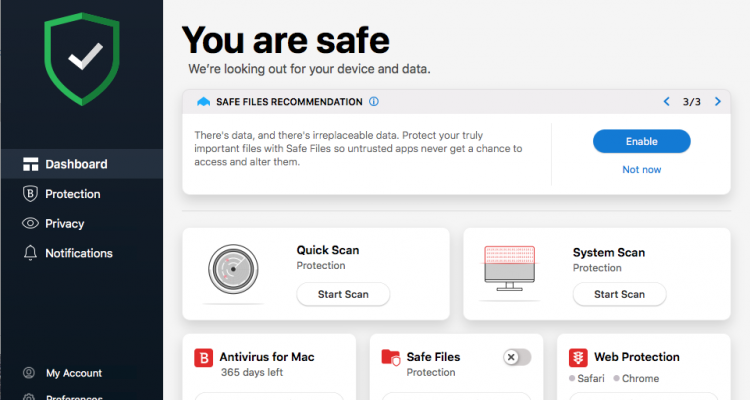The width and height of the screenshot is (750, 400).
Task: Click the green shield status icon
Action: pos(82,59)
